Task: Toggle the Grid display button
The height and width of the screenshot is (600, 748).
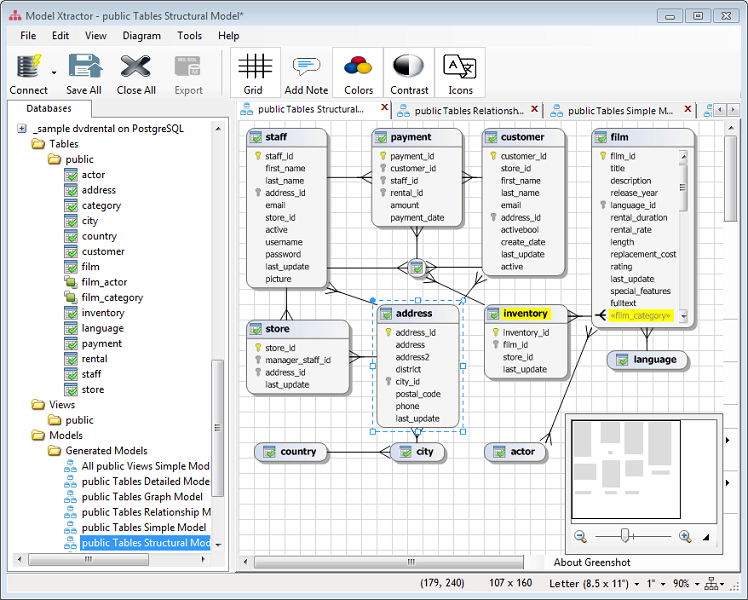Action: [x=254, y=68]
